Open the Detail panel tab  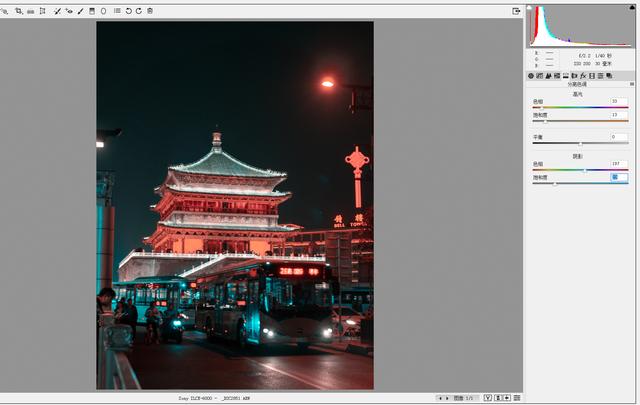tap(548, 76)
